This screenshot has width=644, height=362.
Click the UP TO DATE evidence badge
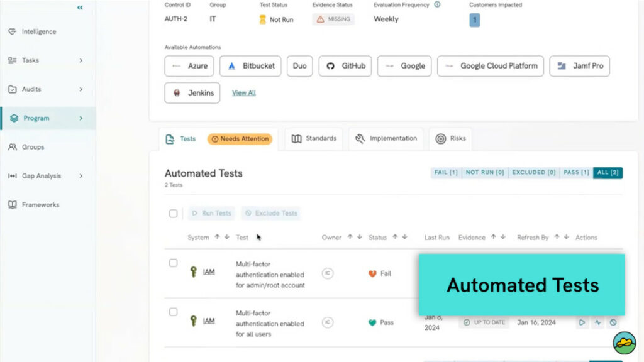484,322
